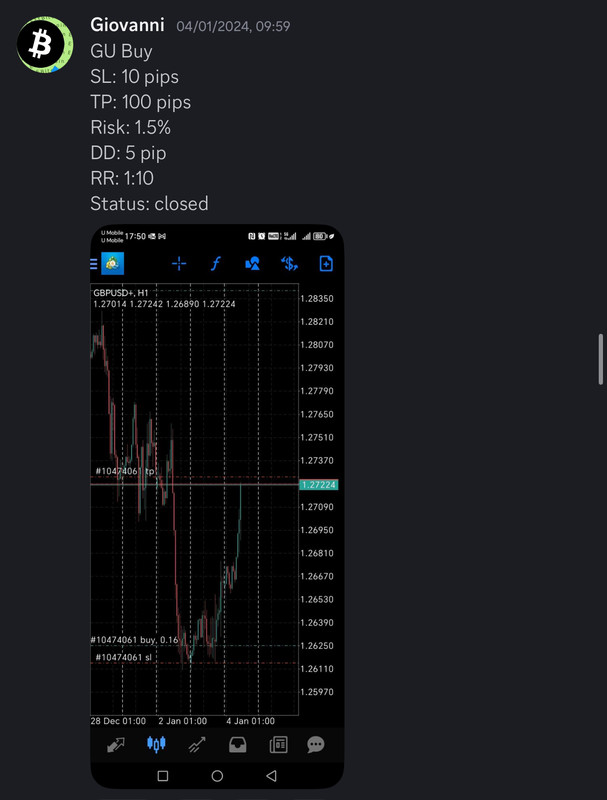Viewport: 607px width, 800px height.
Task: Open Giovanni's username profile
Action: pos(127,24)
